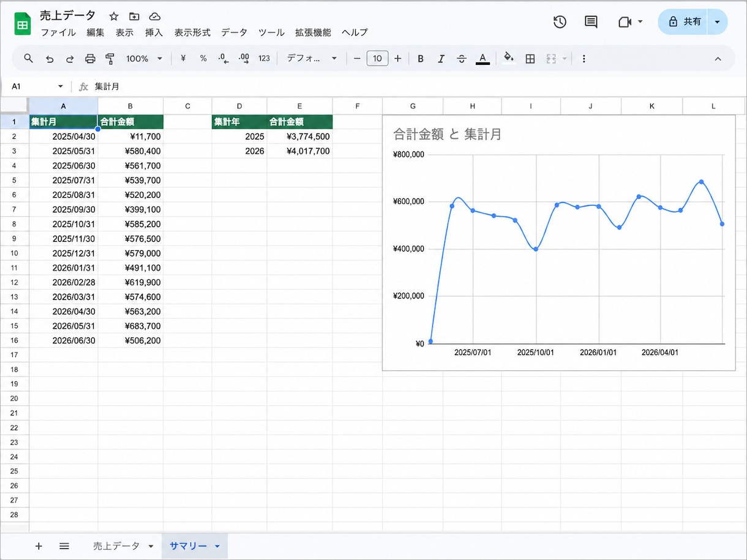Screen dimensions: 747x560
Task: Decrease decimal places
Action: click(223, 58)
